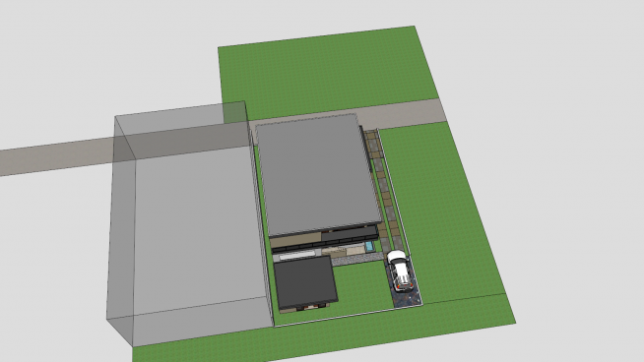The height and width of the screenshot is (362, 644).
Task: Select the long white object above garage roof
Action: (296, 256)
